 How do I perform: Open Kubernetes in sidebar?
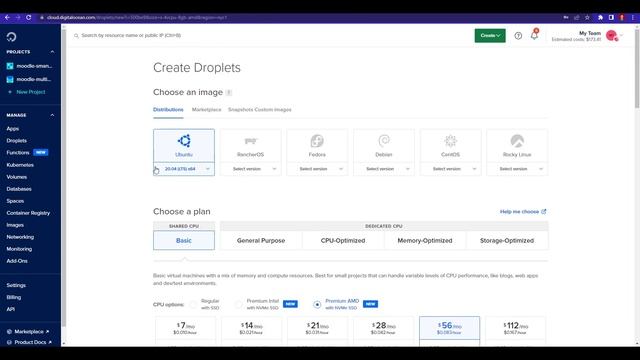click(20, 165)
